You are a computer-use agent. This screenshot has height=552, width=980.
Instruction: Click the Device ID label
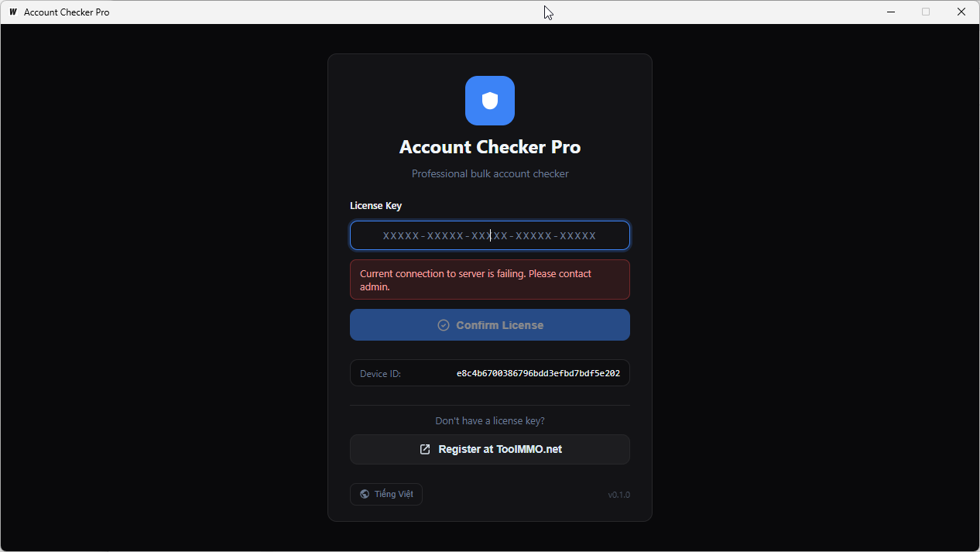point(380,374)
